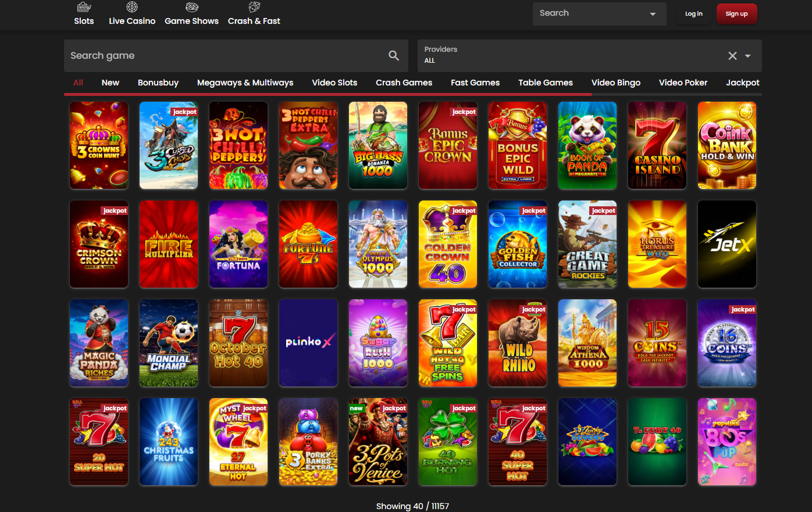812x512 pixels.
Task: Play the 3 Porky Banks Extra game
Action: coord(308,442)
